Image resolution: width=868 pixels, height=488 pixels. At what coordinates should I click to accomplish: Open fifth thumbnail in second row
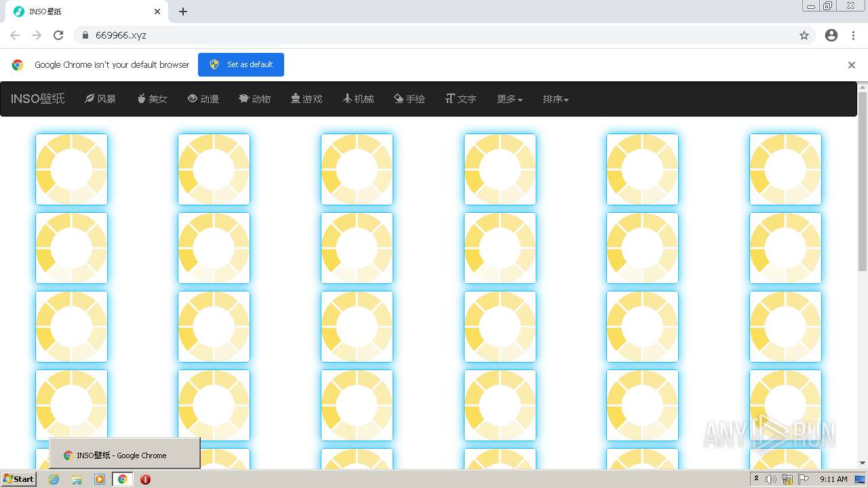642,248
